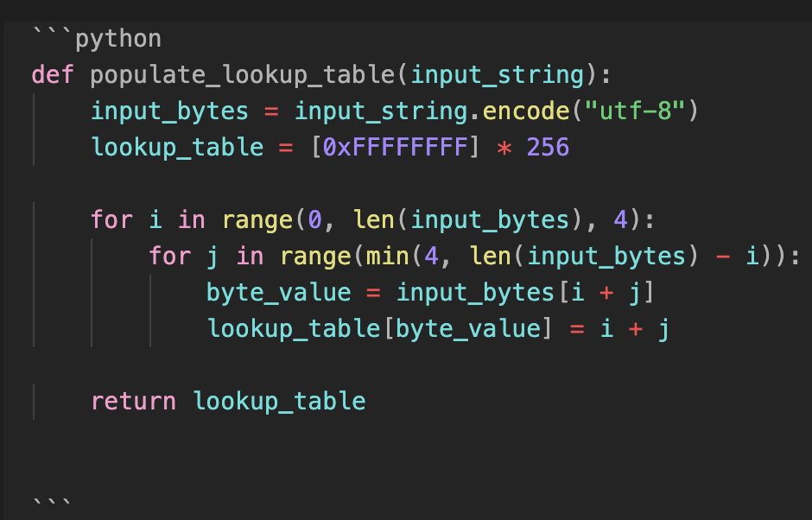Click the def keyword

pyautogui.click(x=53, y=75)
